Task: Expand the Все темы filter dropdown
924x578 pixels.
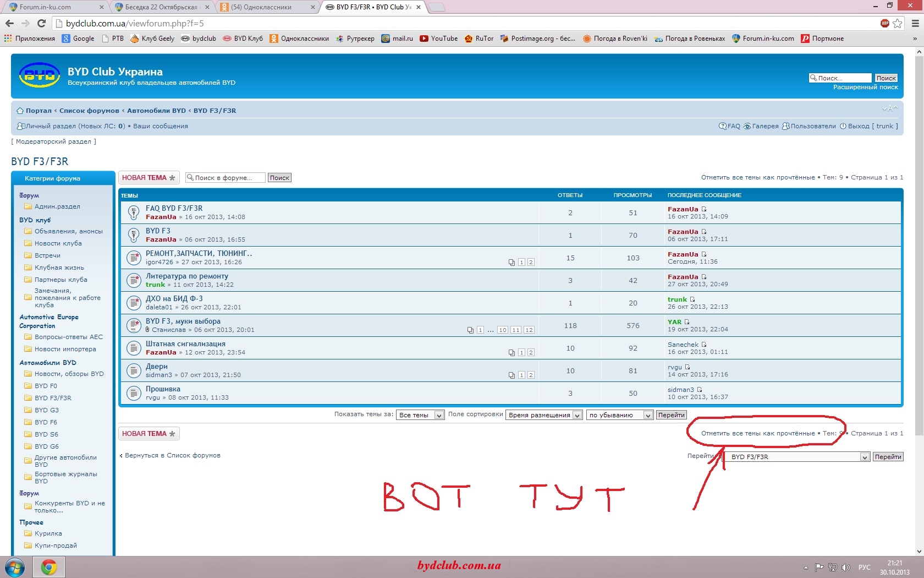Action: (421, 415)
